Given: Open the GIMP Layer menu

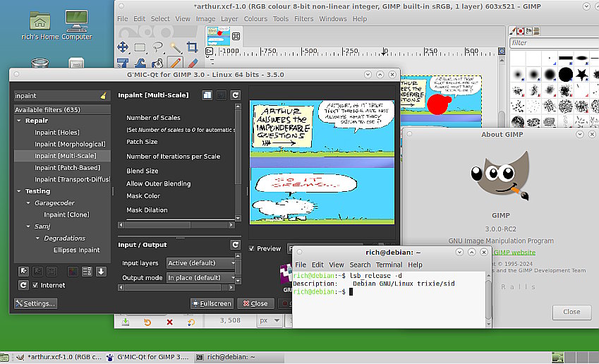Looking at the screenshot, I should click(229, 19).
